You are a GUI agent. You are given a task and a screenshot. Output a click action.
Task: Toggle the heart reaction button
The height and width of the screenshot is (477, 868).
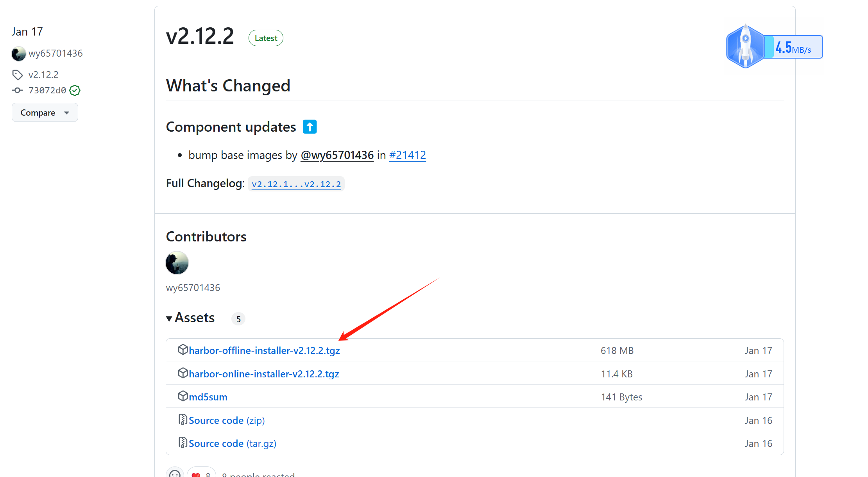[201, 473]
